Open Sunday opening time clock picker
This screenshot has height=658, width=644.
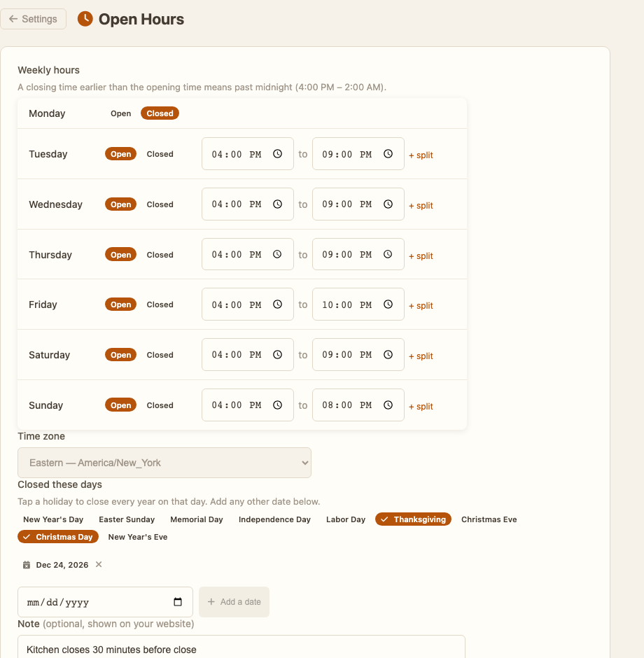277,405
